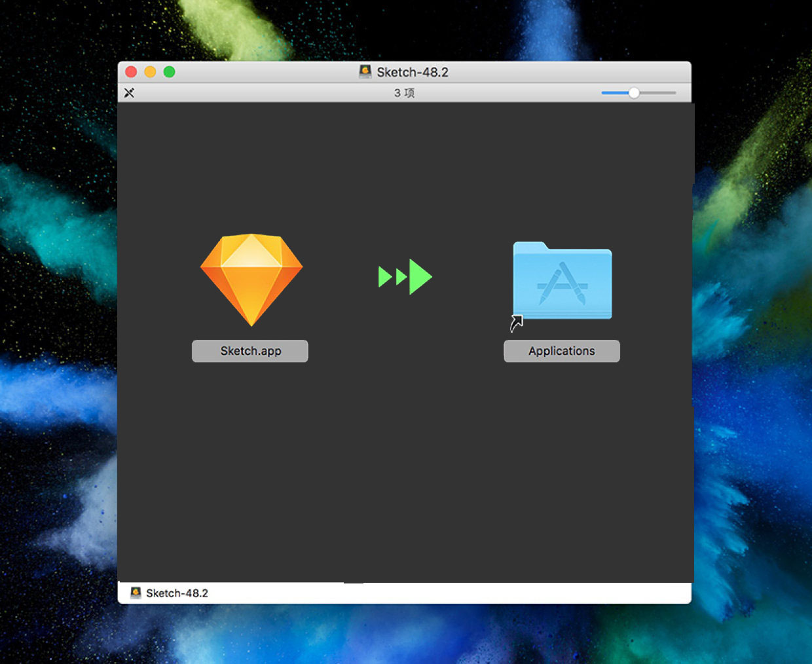Minimize the window using the yellow button
Image resolution: width=812 pixels, height=664 pixels.
150,72
